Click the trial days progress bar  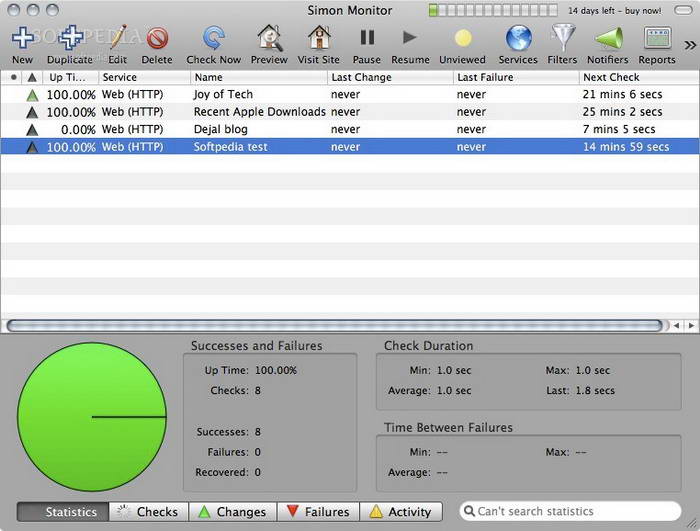[493, 10]
